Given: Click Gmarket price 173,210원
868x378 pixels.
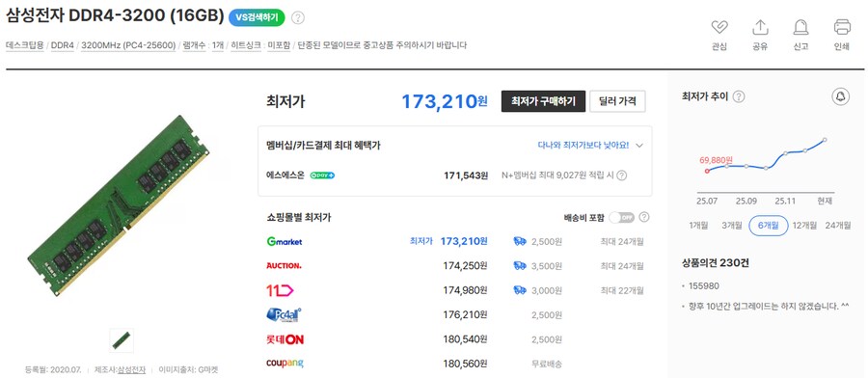Looking at the screenshot, I should pos(464,241).
